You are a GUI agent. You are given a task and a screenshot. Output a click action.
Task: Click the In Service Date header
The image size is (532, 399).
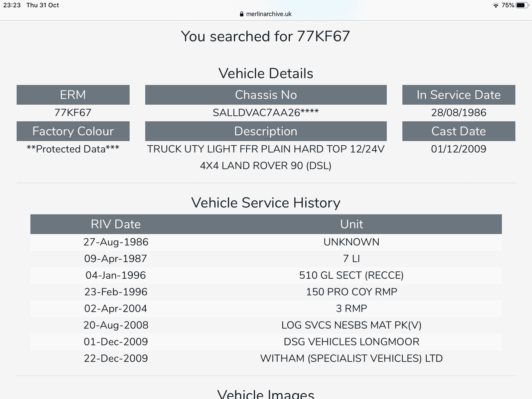point(459,95)
